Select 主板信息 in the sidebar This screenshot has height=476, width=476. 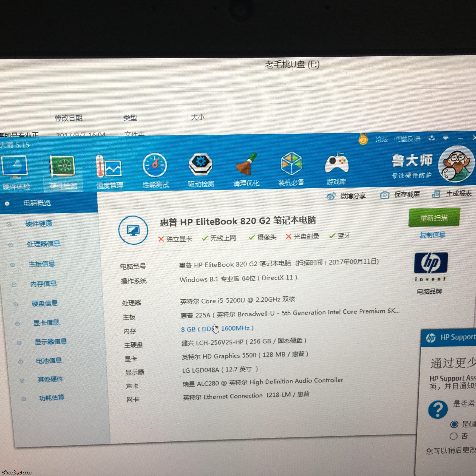[42, 264]
